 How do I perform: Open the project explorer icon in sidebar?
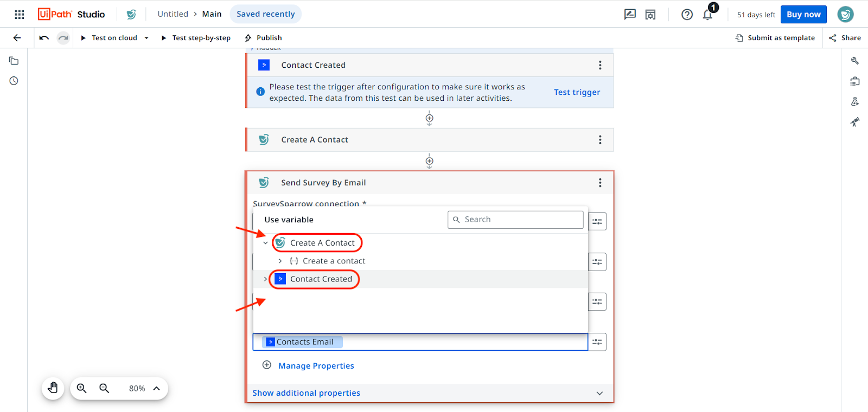[14, 61]
